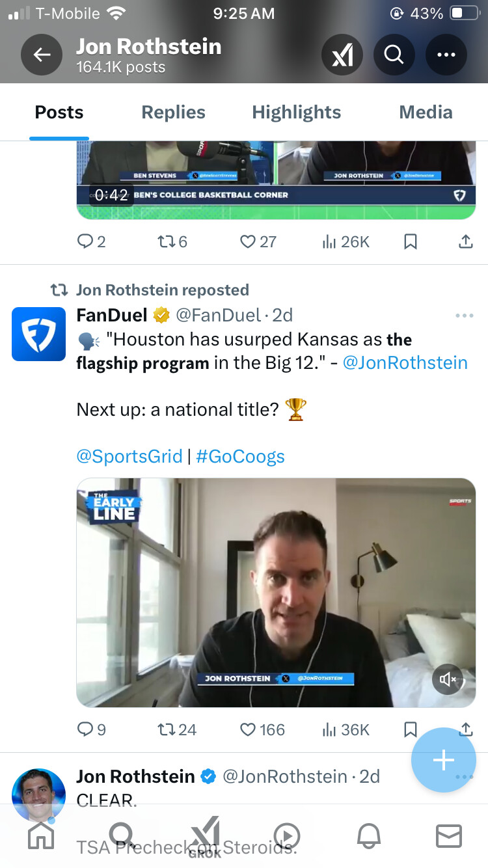This screenshot has height=868, width=488.
Task: Like the FanDuel post with 166 likes
Action: 248,730
